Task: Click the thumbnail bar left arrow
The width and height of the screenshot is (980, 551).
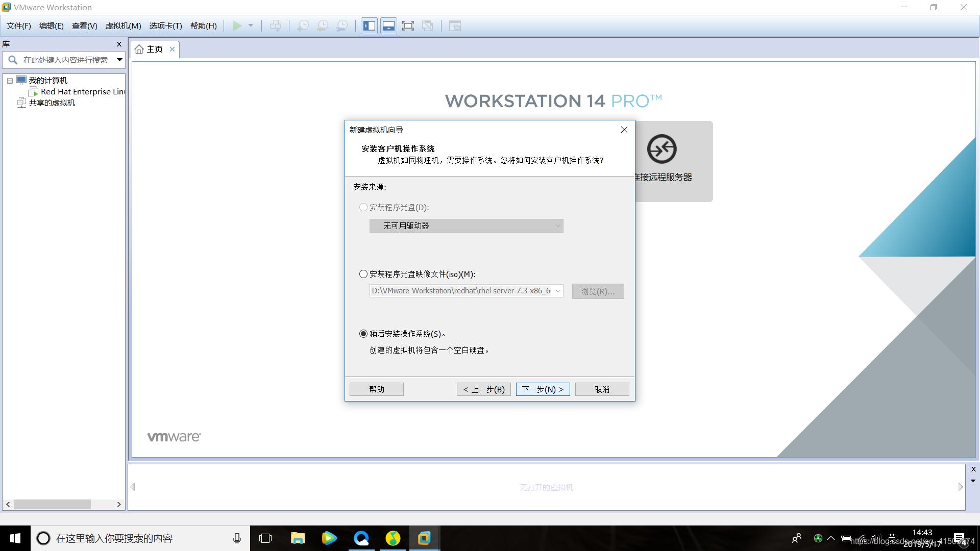Action: (x=133, y=487)
